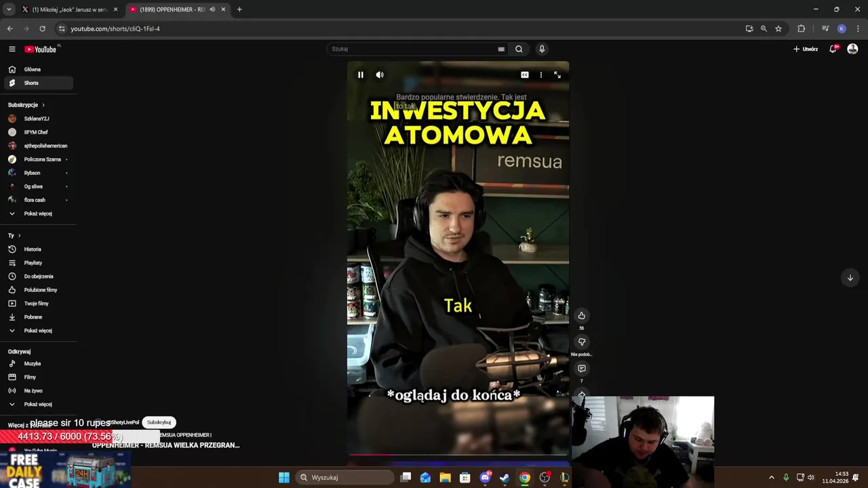
Task: Expand the Subskrypcje section header
Action: pos(26,105)
